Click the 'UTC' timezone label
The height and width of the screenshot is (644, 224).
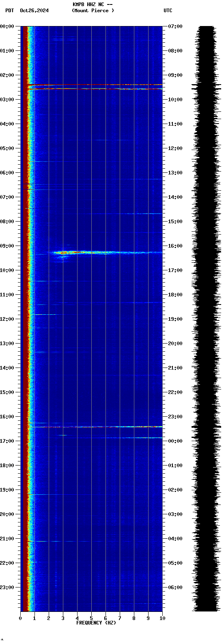pyautogui.click(x=168, y=11)
